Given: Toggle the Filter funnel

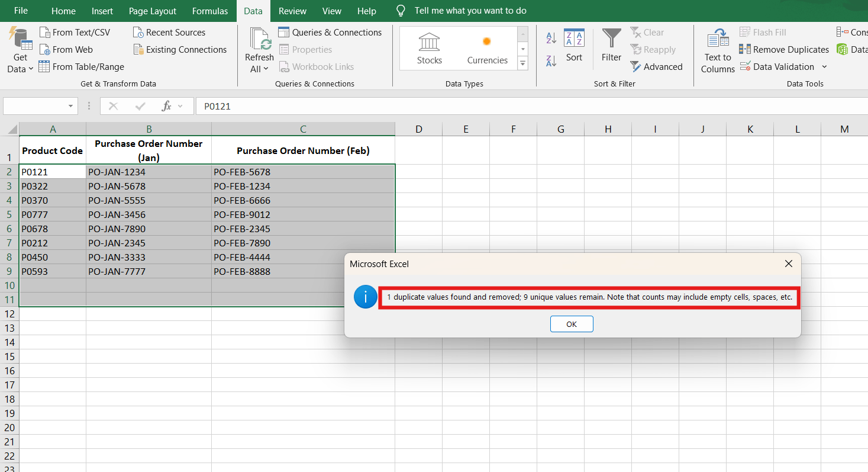Looking at the screenshot, I should (x=611, y=46).
